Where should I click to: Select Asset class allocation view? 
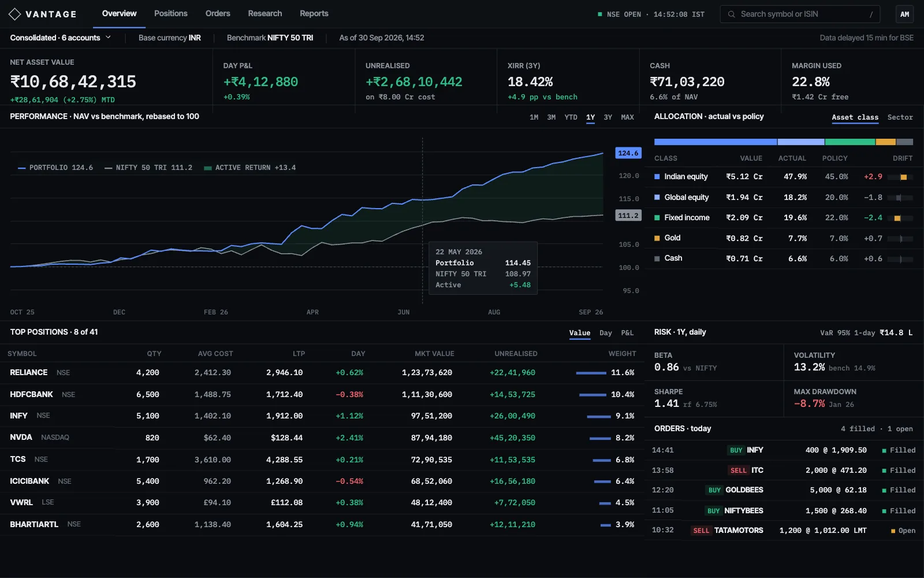(855, 117)
